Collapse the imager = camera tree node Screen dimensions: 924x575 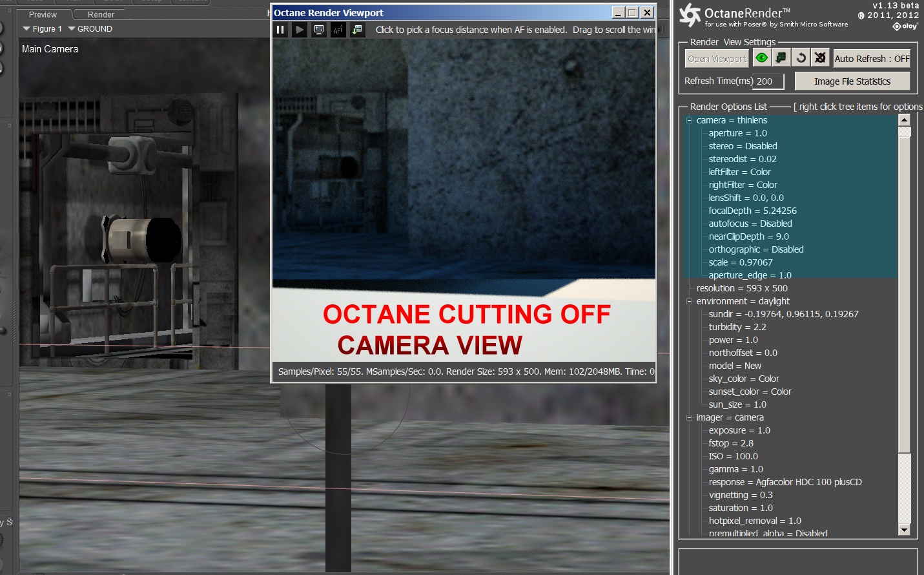point(689,417)
